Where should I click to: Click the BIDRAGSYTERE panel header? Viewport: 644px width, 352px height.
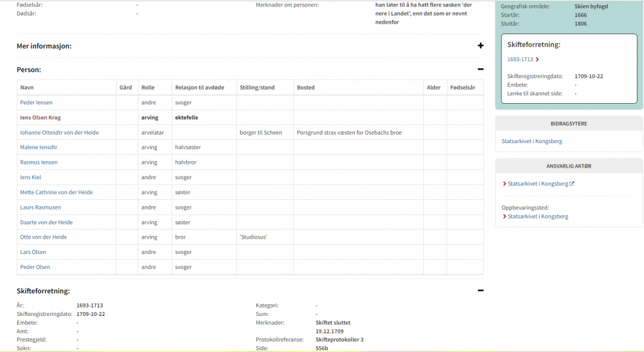(x=569, y=123)
